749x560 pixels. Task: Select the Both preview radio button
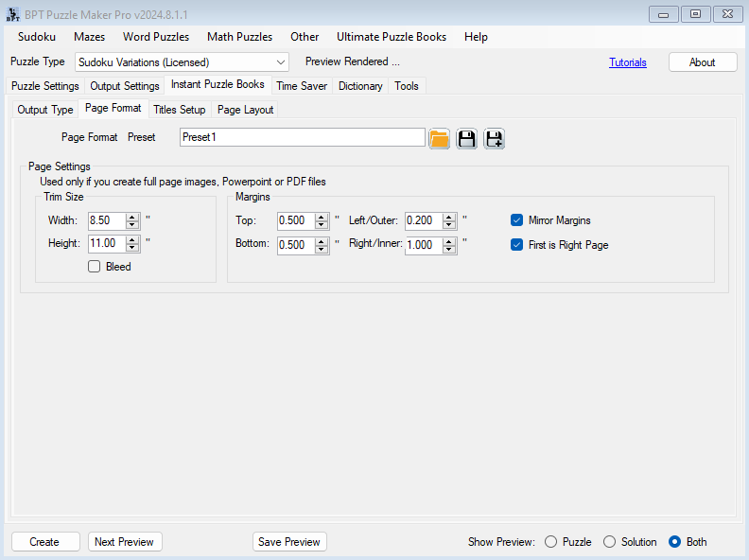[675, 542]
